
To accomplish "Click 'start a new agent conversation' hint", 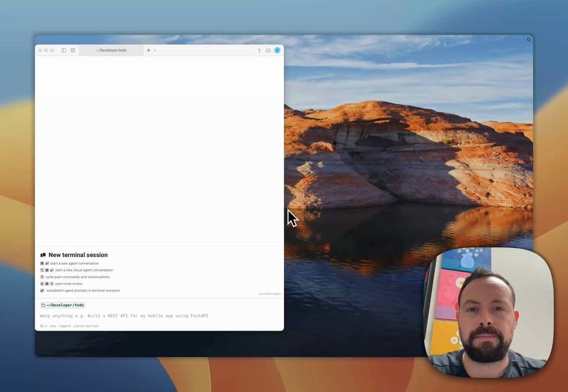I will coord(75,264).
